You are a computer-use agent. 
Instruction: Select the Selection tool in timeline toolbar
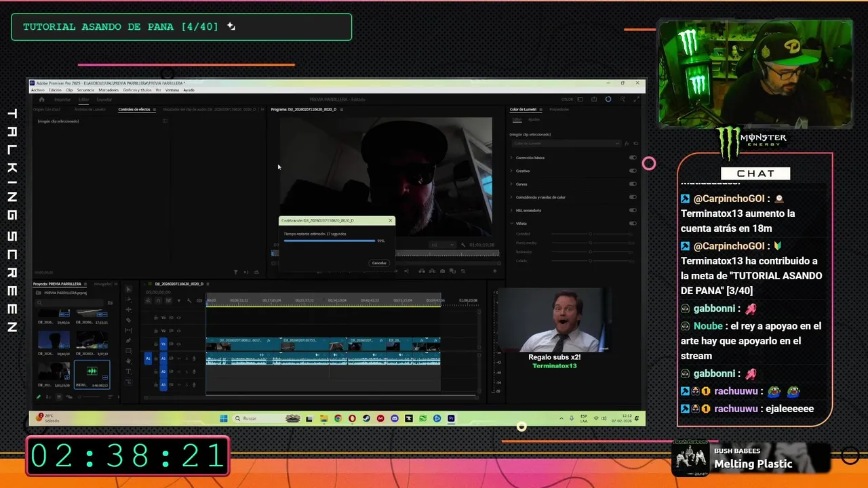[129, 289]
